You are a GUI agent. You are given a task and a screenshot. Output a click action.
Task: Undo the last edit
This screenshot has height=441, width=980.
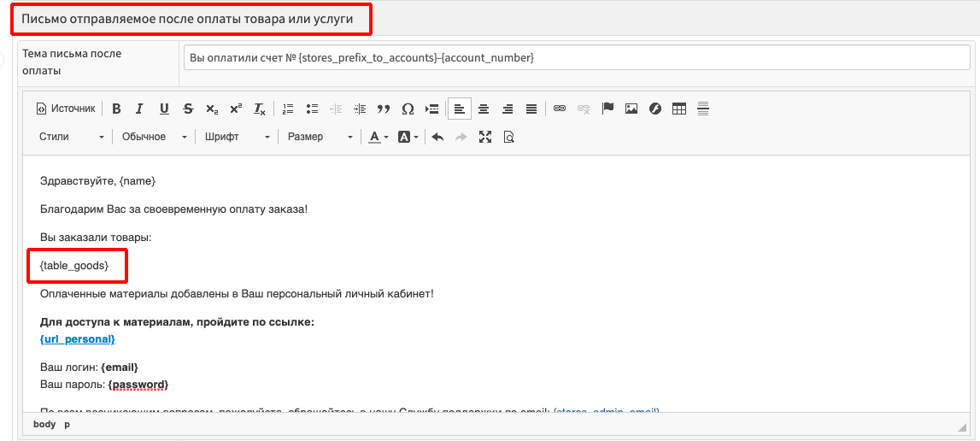tap(437, 137)
